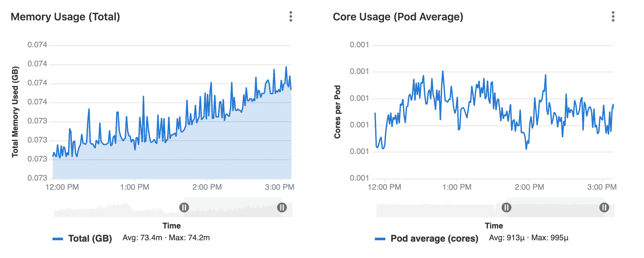
Task: Open the Core Usage chart kebab menu
Action: point(613,16)
